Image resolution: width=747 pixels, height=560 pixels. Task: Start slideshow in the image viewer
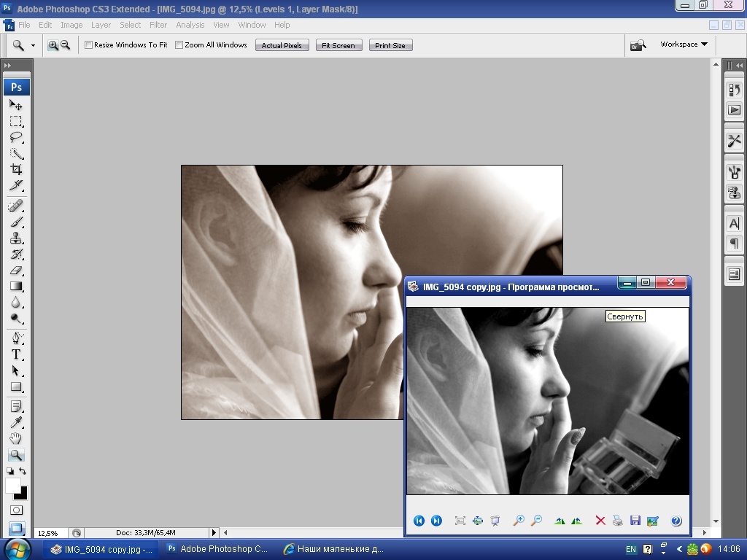(x=495, y=521)
